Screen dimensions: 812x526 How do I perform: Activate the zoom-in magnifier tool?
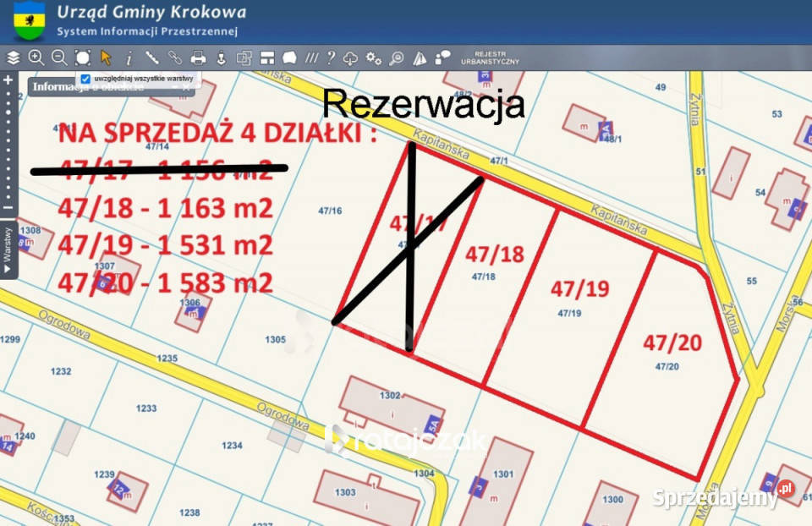coord(37,58)
